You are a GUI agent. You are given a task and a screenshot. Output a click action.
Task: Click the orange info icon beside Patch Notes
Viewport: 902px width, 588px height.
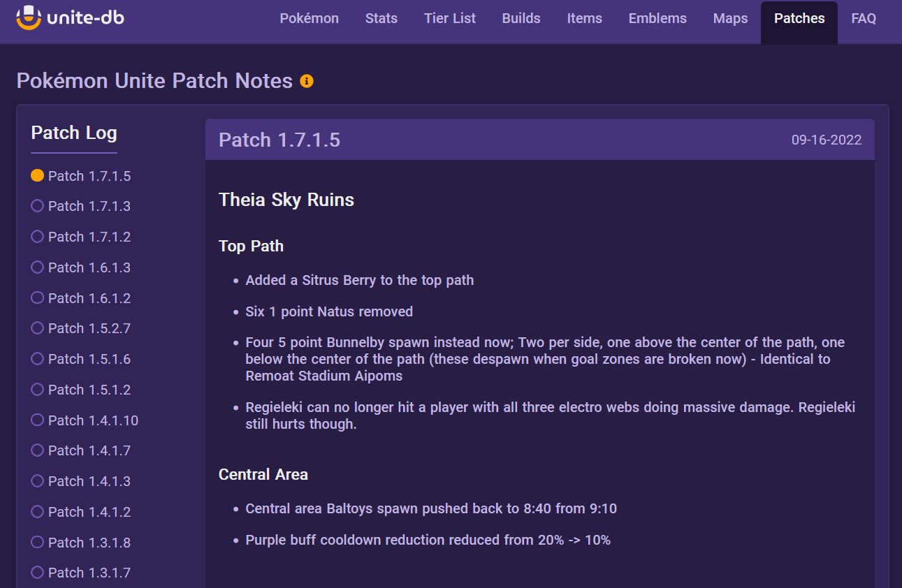[306, 81]
